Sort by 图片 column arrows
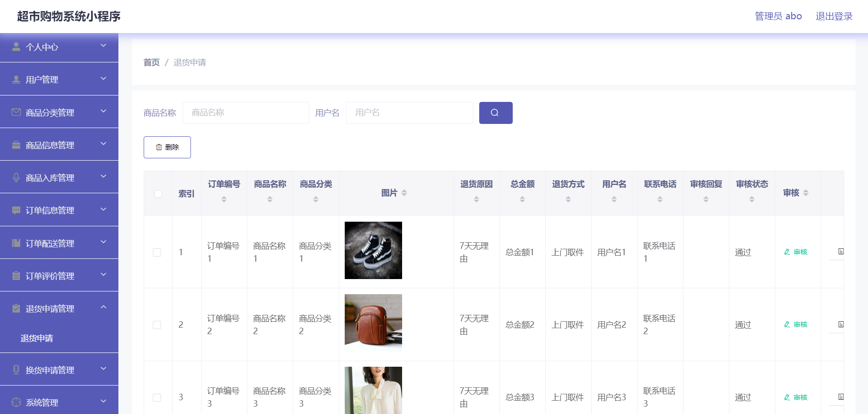The height and width of the screenshot is (414, 868). coord(404,193)
